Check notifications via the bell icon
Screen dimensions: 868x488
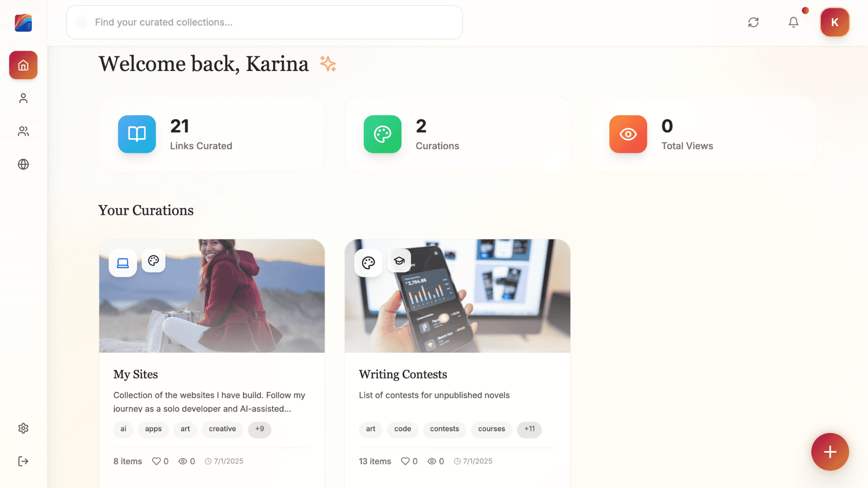[793, 22]
